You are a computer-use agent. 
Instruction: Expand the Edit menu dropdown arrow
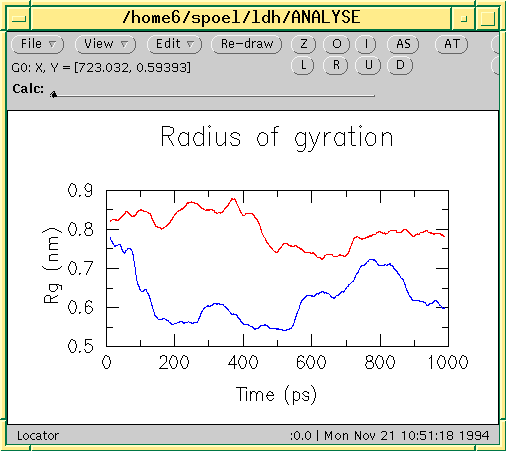pyautogui.click(x=190, y=44)
